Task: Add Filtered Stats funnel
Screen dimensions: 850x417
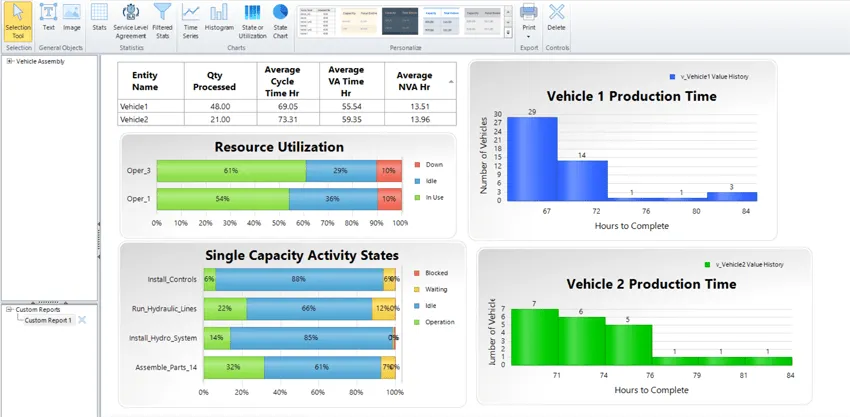Action: coord(162,22)
